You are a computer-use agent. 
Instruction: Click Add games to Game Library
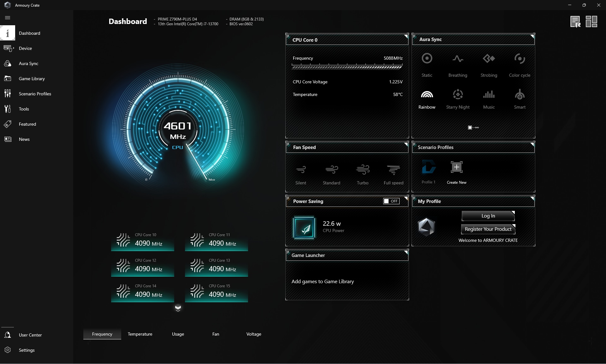point(323,281)
